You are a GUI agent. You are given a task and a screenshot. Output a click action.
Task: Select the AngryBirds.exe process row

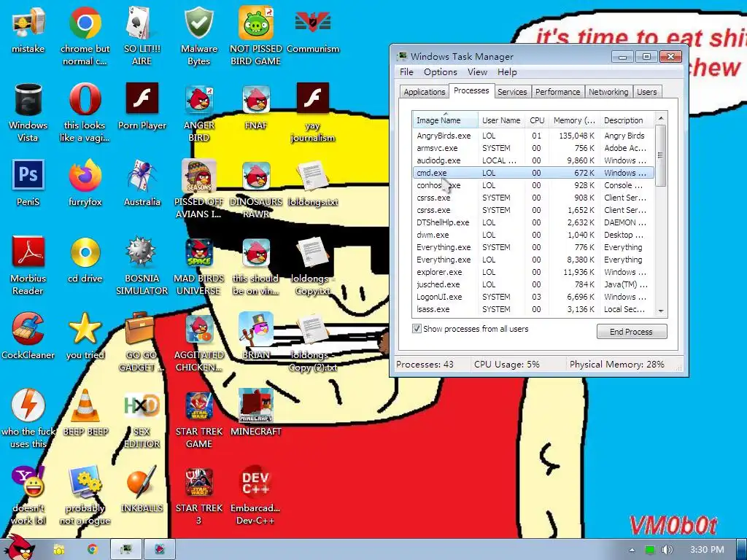tap(533, 136)
